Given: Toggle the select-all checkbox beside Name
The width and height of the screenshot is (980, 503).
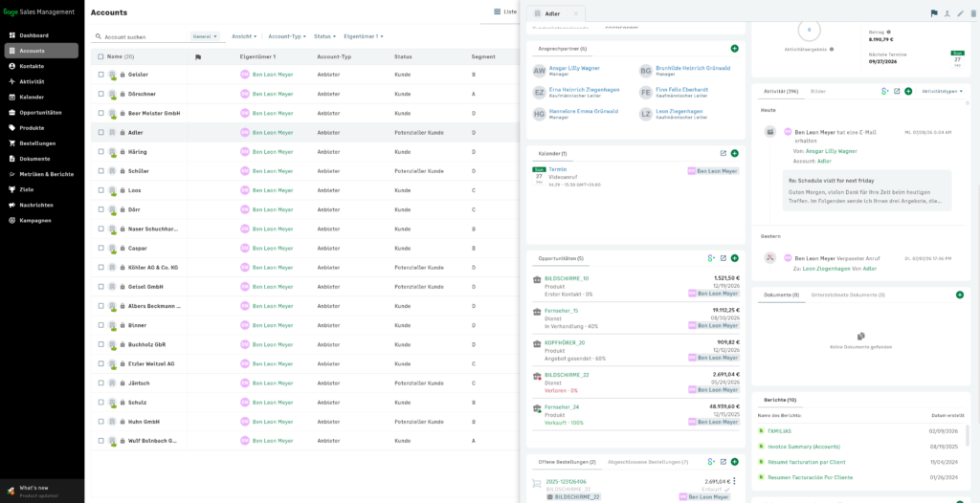Looking at the screenshot, I should [x=101, y=56].
